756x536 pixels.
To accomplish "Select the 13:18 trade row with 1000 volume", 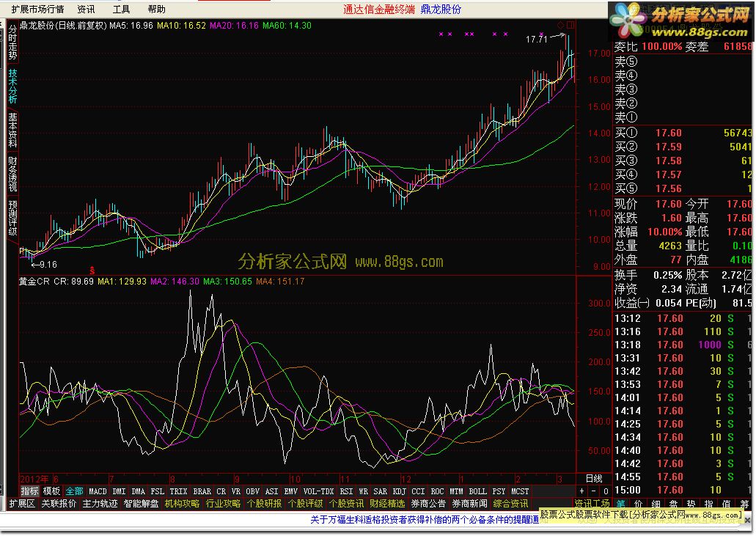I will 682,345.
